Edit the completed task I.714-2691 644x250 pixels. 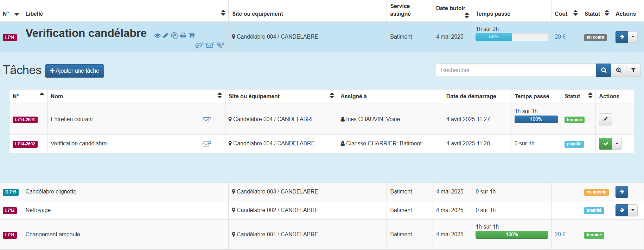(605, 119)
